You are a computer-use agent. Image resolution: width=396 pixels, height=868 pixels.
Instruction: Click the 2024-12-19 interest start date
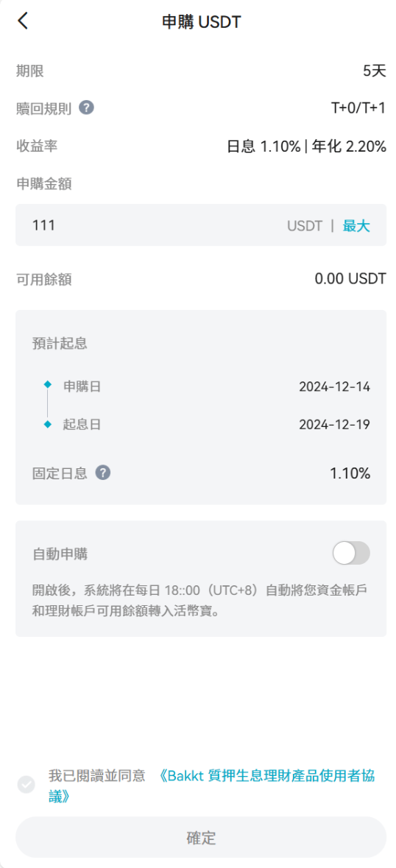point(335,425)
